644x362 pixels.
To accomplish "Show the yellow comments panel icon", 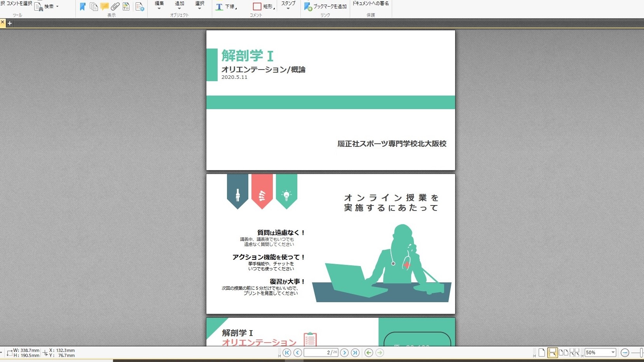I will (x=104, y=7).
